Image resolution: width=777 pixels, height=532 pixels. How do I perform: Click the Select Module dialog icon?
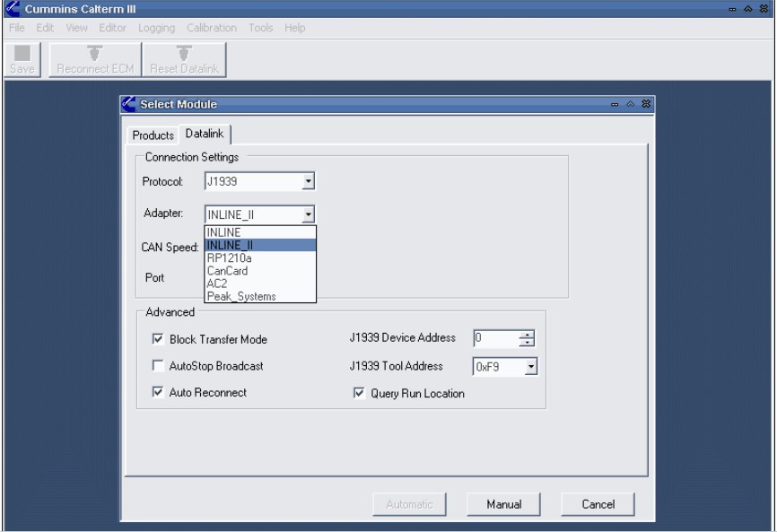click(131, 105)
